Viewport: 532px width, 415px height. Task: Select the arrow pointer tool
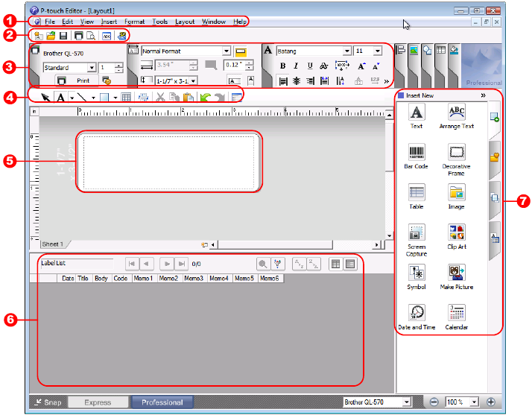45,98
